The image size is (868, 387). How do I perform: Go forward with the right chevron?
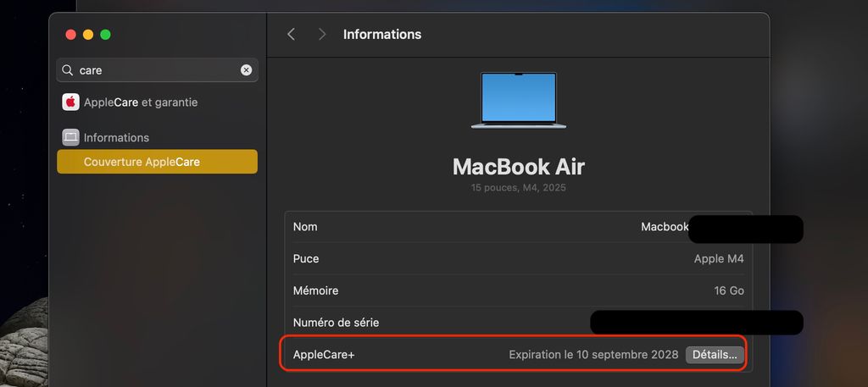[322, 35]
